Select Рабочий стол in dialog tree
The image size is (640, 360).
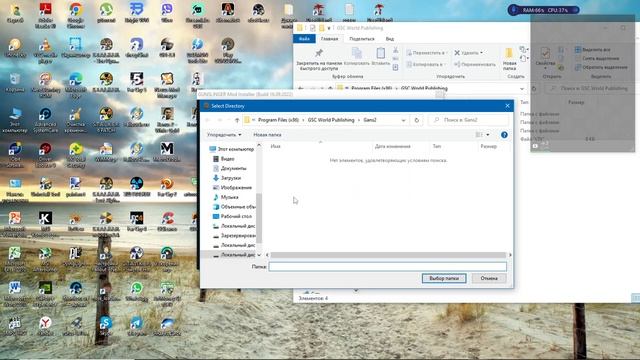233,216
